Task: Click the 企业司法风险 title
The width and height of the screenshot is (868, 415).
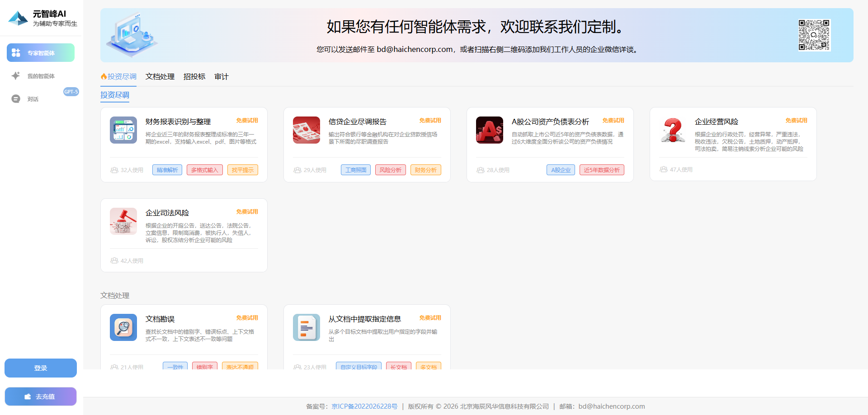Action: 167,213
